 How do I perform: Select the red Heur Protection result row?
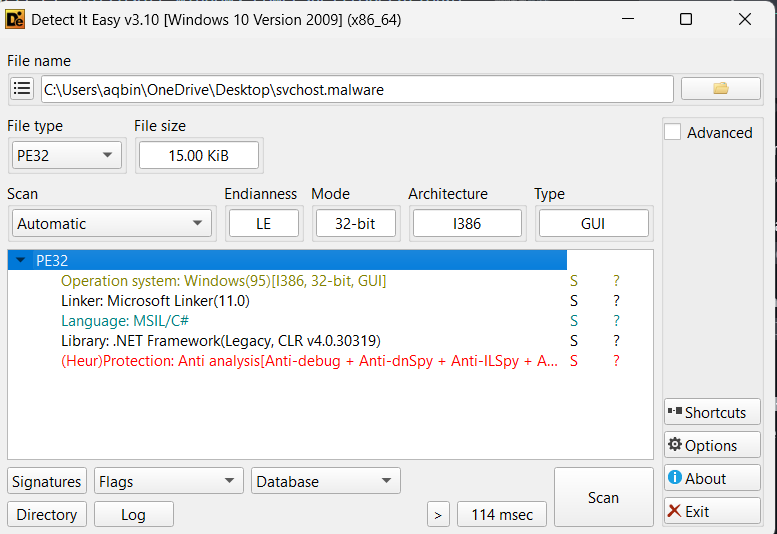point(309,361)
